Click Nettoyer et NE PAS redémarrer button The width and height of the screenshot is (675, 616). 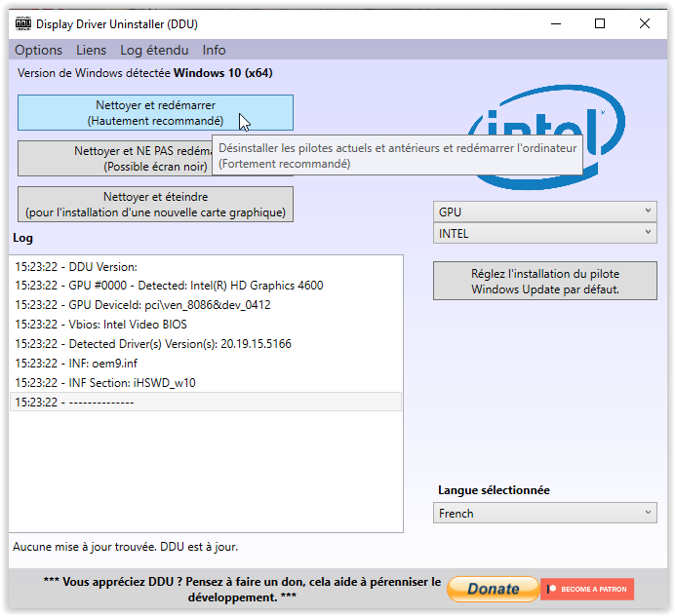click(115, 158)
